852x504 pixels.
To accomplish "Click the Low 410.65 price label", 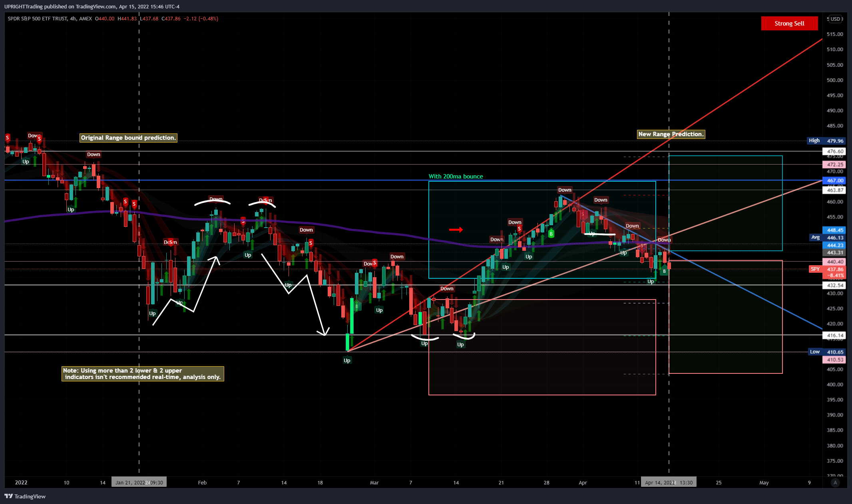I will click(x=827, y=352).
